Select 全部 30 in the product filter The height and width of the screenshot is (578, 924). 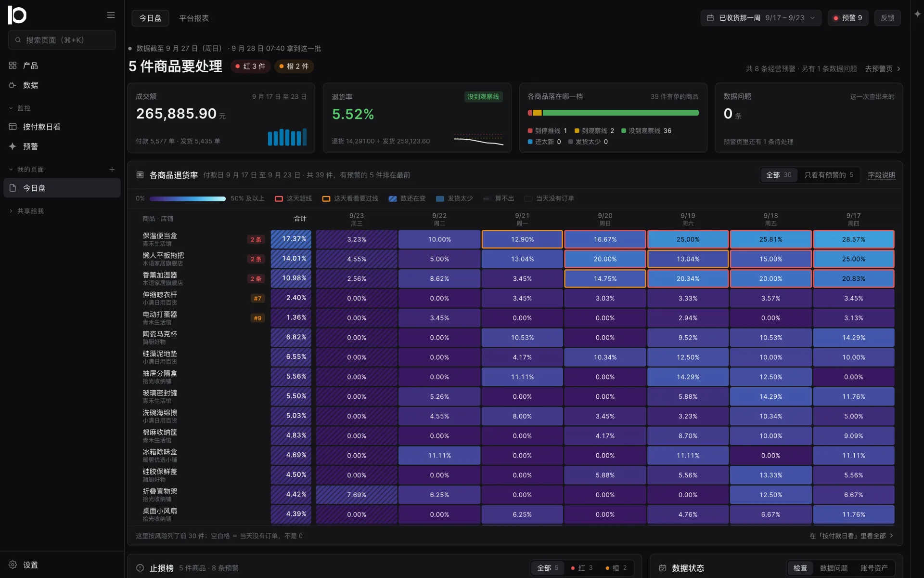coord(779,175)
